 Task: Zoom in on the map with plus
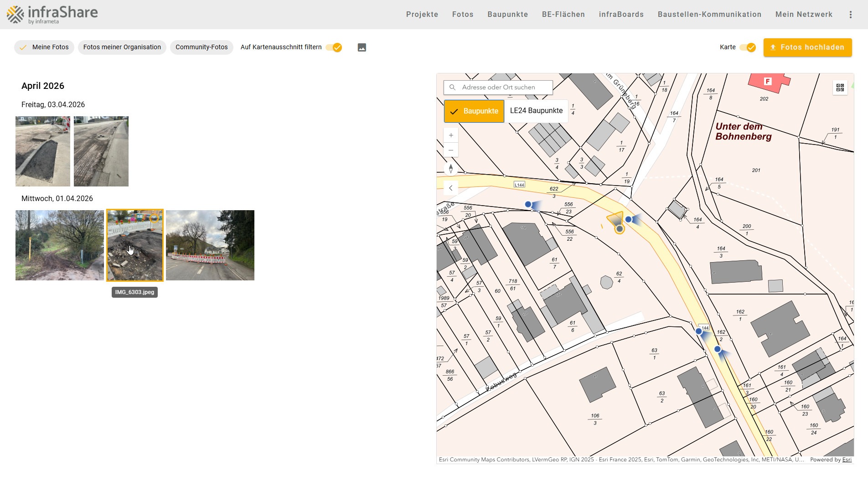(x=451, y=135)
